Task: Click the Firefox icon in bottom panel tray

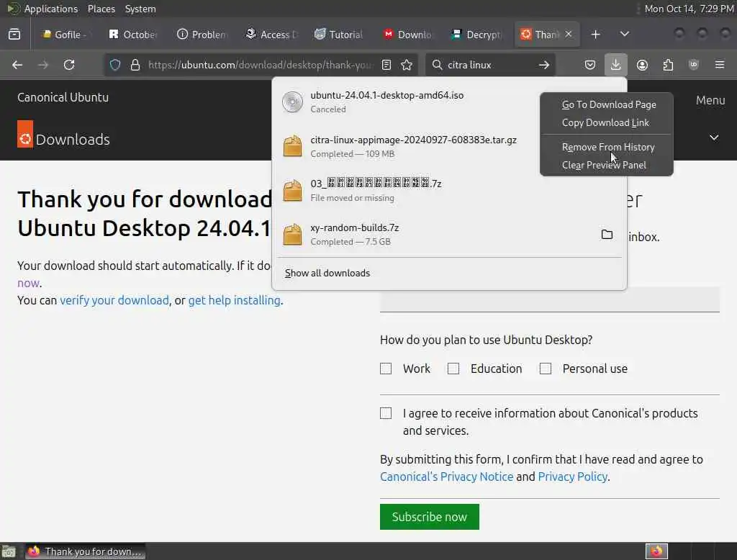Action: [656, 551]
